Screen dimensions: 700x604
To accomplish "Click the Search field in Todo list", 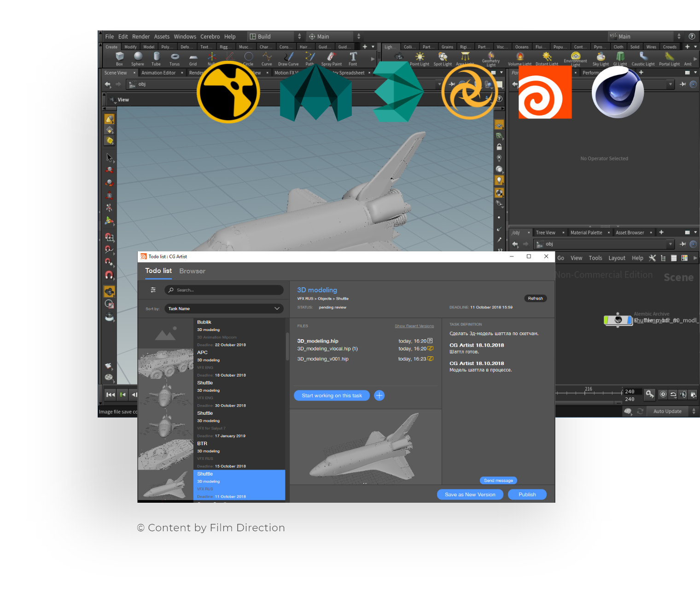I will coord(224,290).
